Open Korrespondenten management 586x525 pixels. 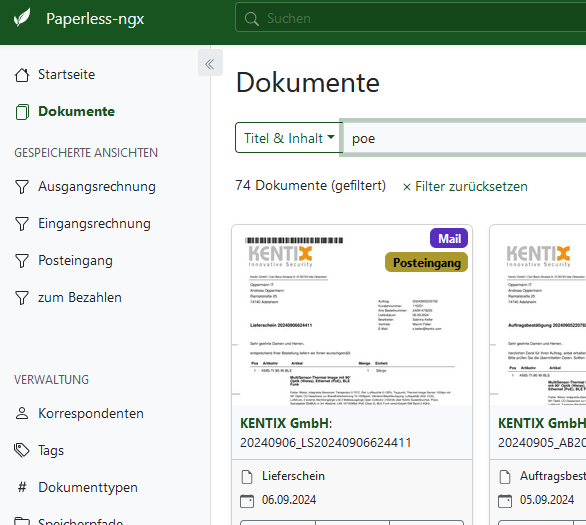tap(91, 413)
